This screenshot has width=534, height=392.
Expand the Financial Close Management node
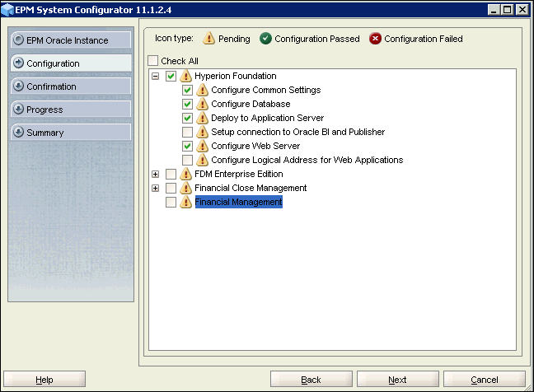[155, 188]
